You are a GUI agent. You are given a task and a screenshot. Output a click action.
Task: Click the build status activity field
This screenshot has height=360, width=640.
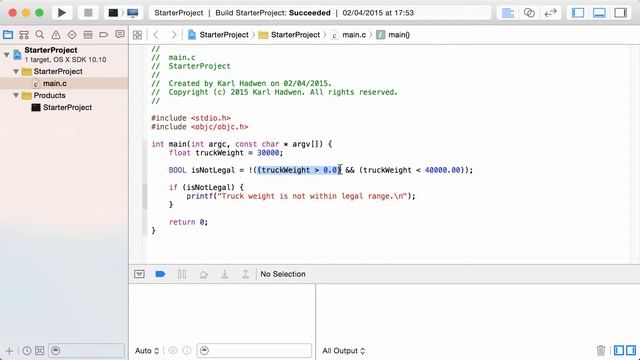(320, 13)
